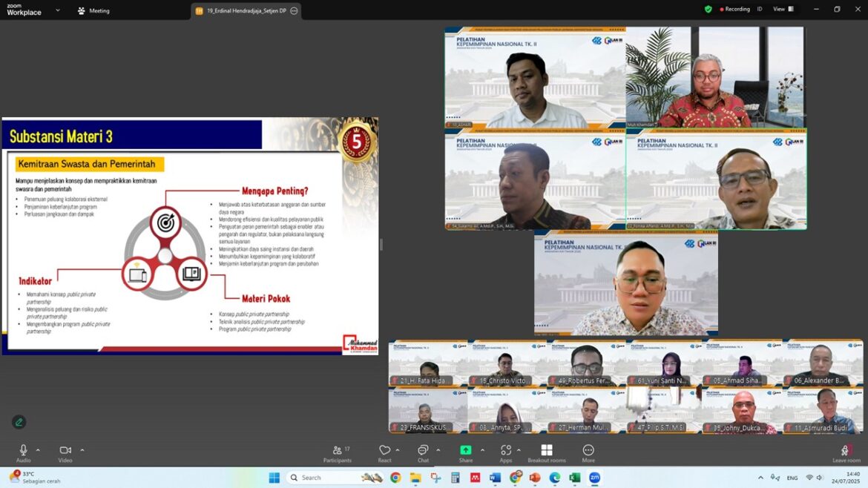Toggle the Video camera button
The image size is (868, 488).
(x=65, y=453)
